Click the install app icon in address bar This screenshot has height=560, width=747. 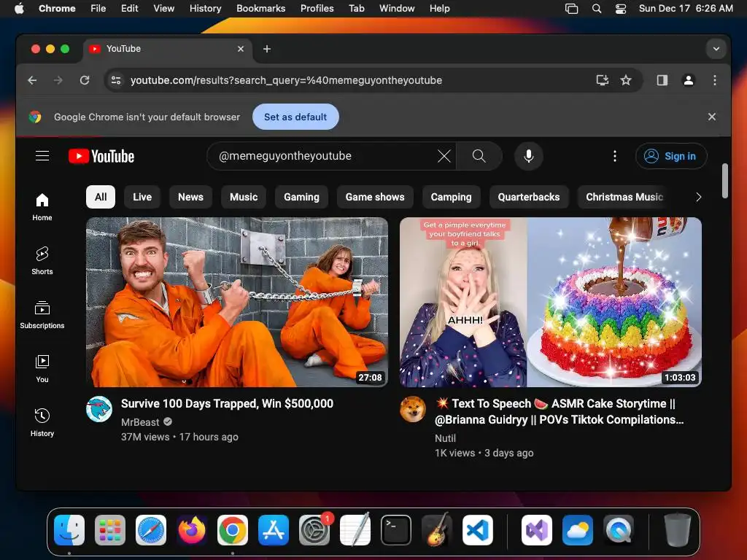point(602,80)
